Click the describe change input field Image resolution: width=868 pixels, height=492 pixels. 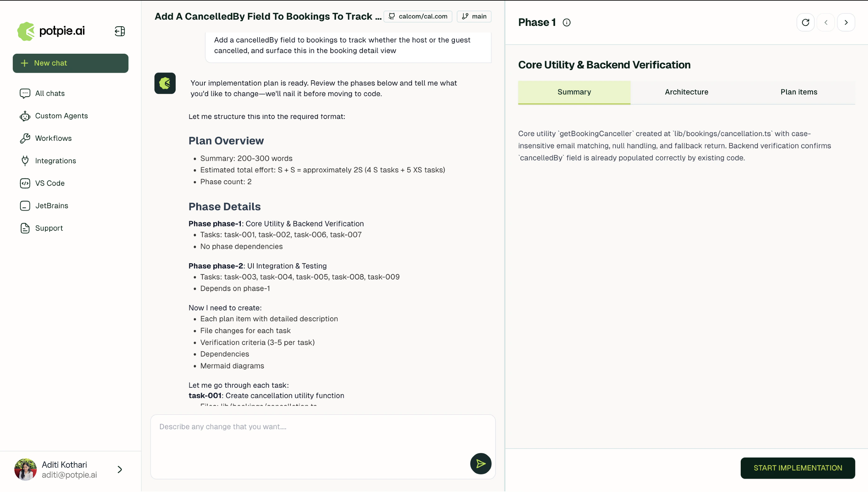point(323,439)
